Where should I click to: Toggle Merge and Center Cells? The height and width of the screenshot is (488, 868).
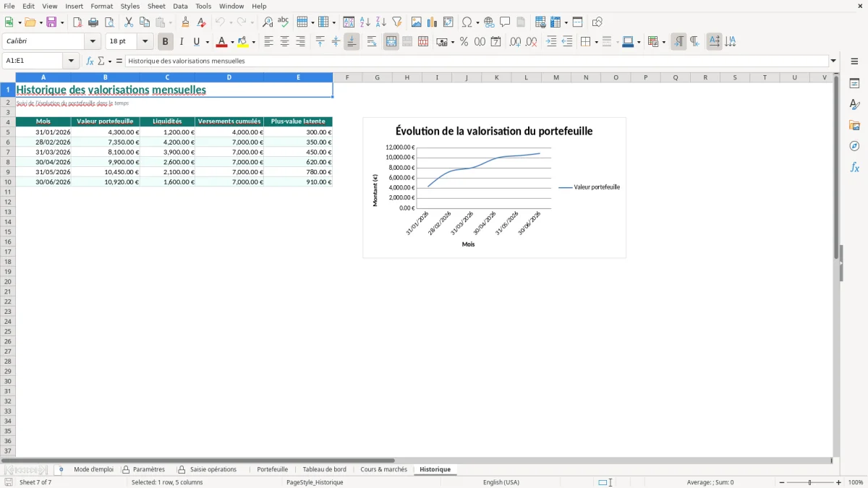click(391, 42)
